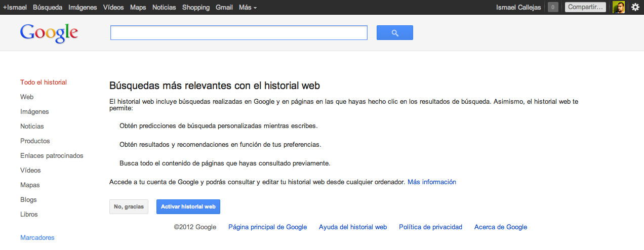Image resolution: width=644 pixels, height=250 pixels.
Task: Open Noticias in the top bar
Action: pos(164,8)
